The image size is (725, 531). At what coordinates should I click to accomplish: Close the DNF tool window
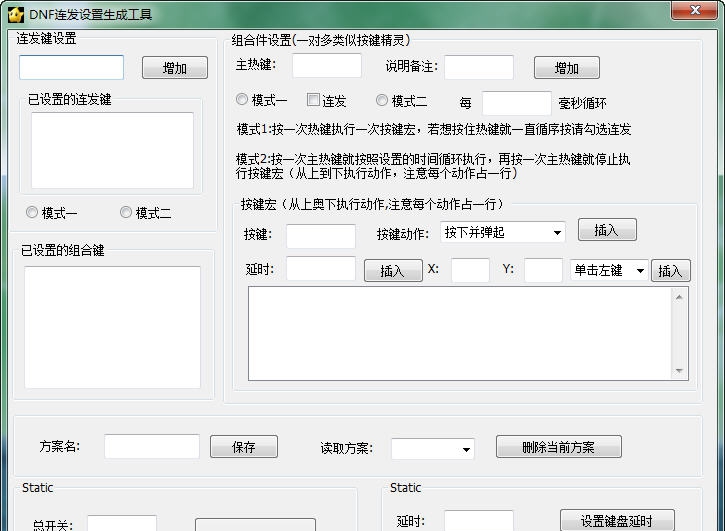(x=695, y=10)
